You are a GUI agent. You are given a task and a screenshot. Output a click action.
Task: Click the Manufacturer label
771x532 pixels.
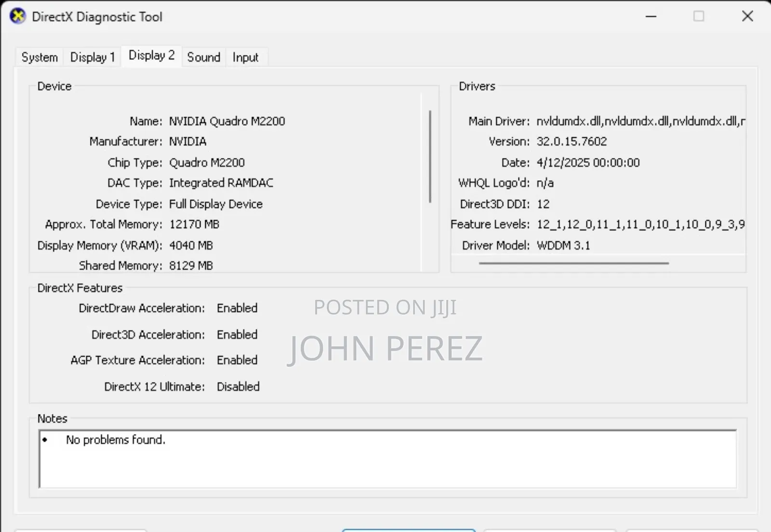[x=126, y=142]
